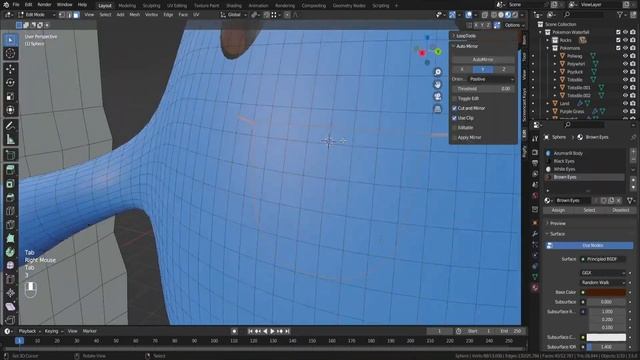Viewport: 640px width, 360px height.
Task: Select the Bevel tool
Action: coord(10,198)
